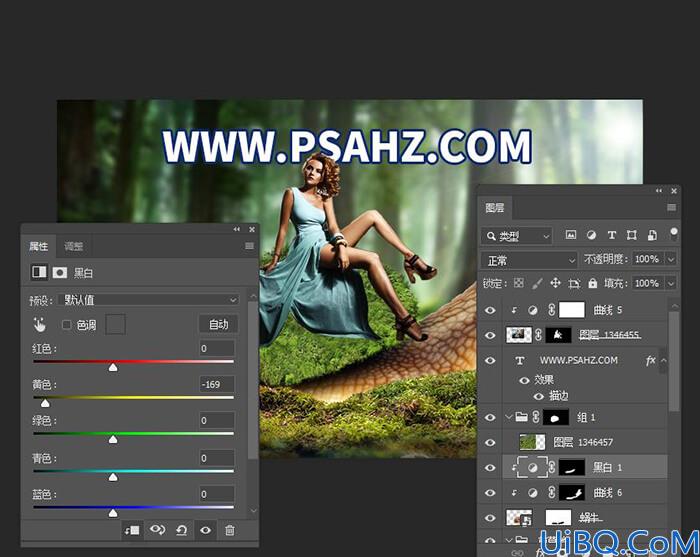Screen dimensions: 700x557
Task: Delete adjustment layer trash icon
Action: [229, 530]
